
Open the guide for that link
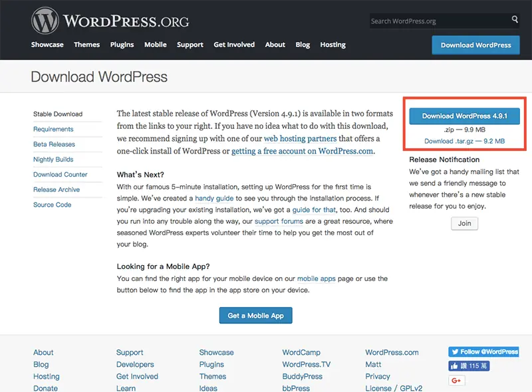314,210
